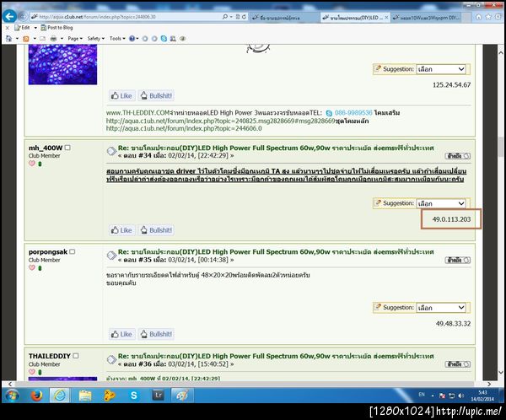This screenshot has width=506, height=420.
Task: Close the command bar with X icon
Action: (x=8, y=28)
